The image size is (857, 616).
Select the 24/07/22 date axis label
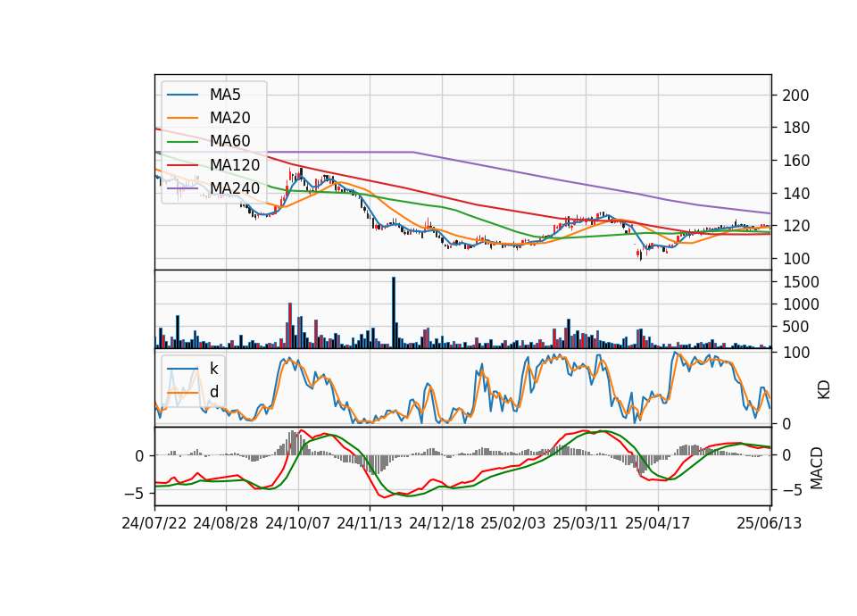(x=154, y=523)
